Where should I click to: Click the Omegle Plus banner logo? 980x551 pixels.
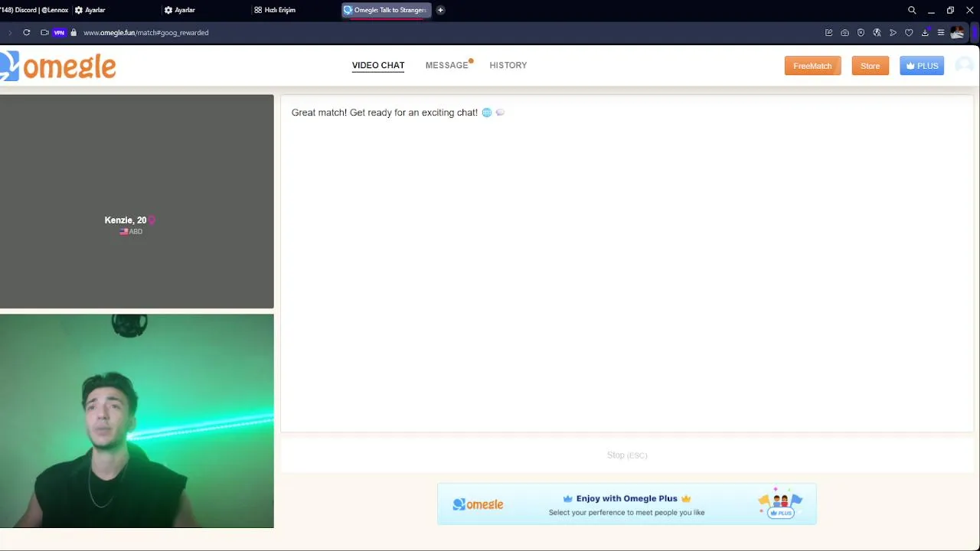478,504
